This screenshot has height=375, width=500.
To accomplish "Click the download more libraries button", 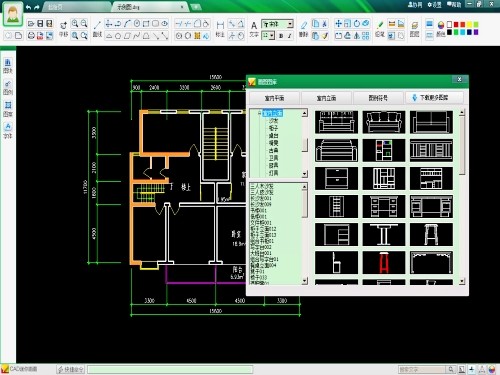I will coord(434,98).
